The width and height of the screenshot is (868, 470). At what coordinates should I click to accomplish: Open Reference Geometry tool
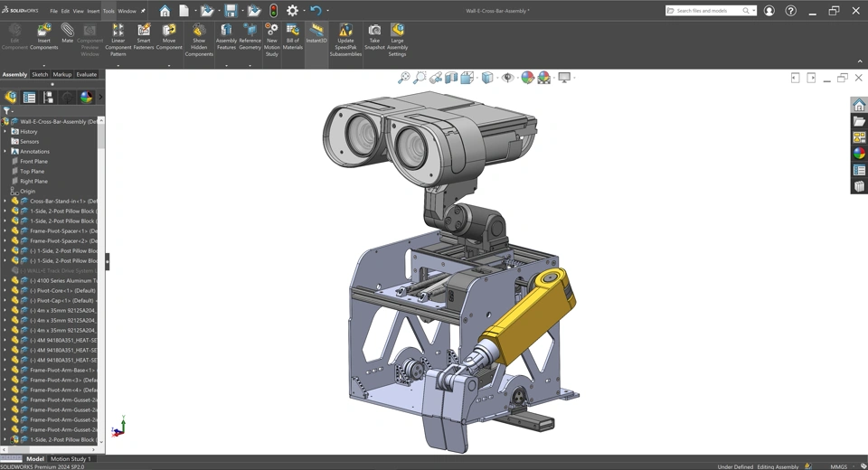[x=250, y=36]
